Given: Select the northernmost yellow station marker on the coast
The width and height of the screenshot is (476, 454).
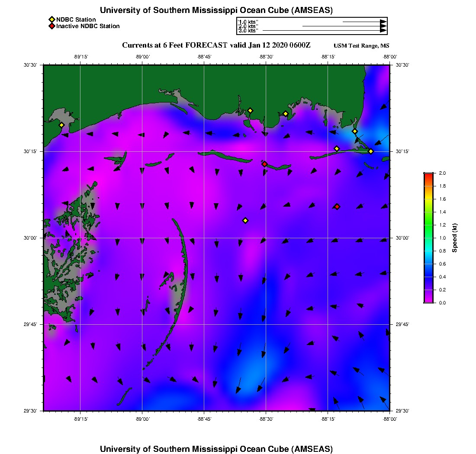Looking at the screenshot, I should (250, 110).
